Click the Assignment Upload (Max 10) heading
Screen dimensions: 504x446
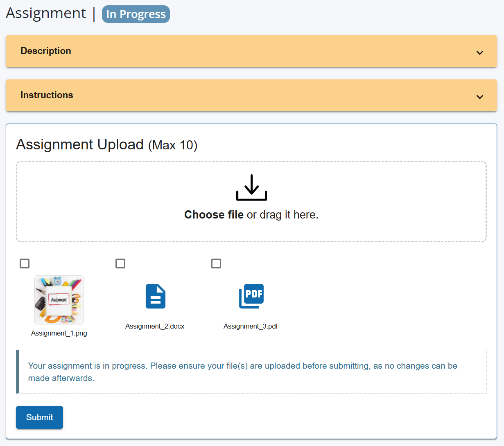[x=106, y=145]
